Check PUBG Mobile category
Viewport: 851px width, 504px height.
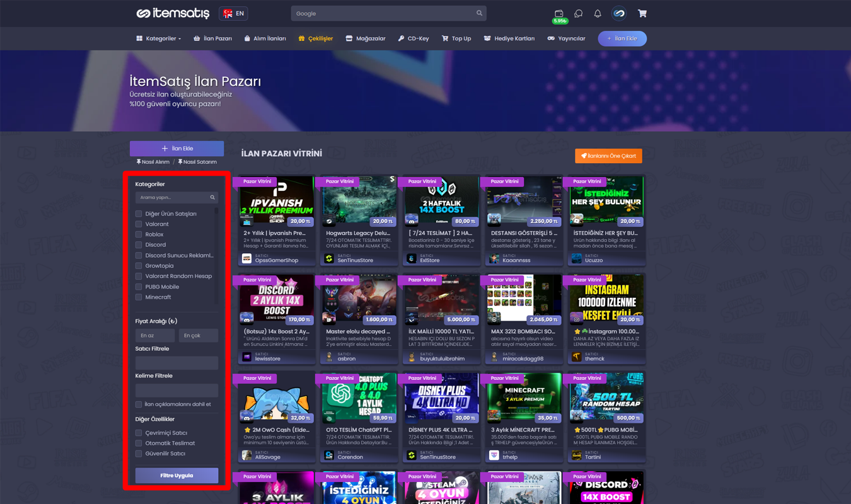[x=139, y=287]
